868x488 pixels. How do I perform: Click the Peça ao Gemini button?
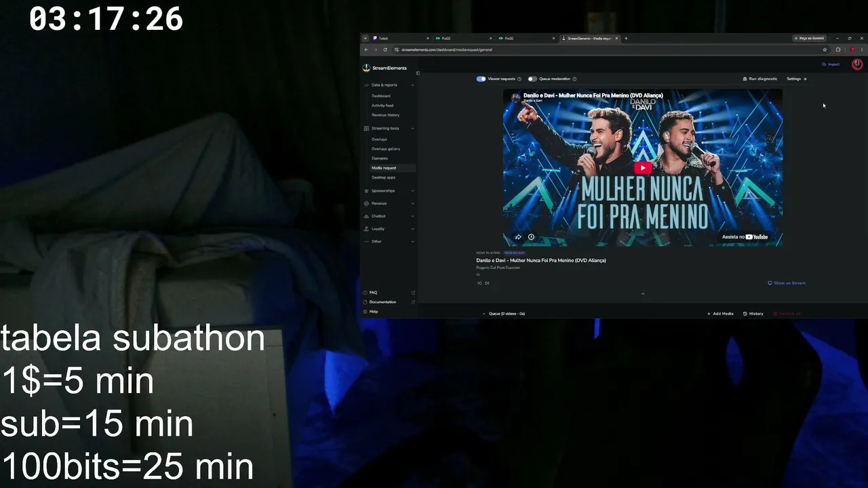click(x=809, y=39)
